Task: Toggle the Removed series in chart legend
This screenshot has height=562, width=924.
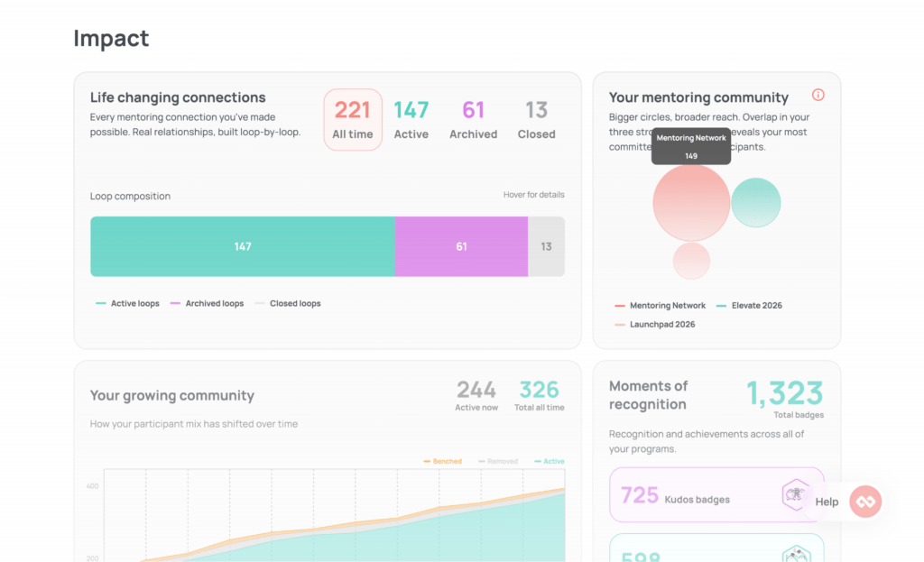Action: [x=498, y=461]
